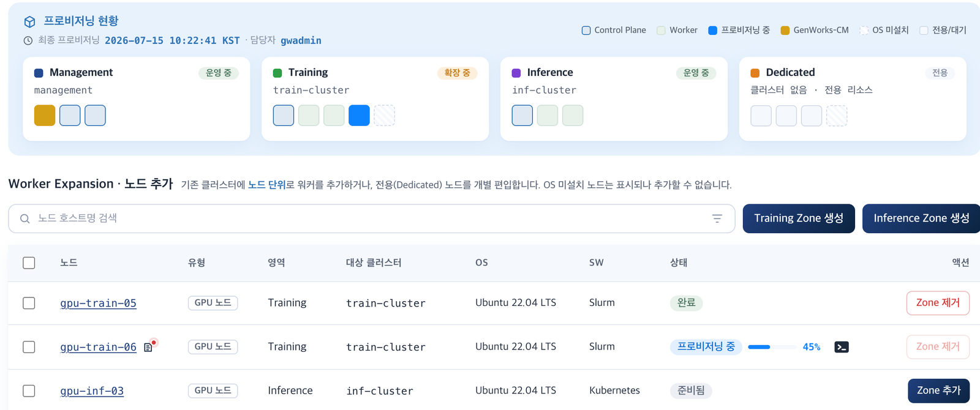The image size is (980, 410).
Task: Click the Training Zone 생성 button
Action: [799, 218]
